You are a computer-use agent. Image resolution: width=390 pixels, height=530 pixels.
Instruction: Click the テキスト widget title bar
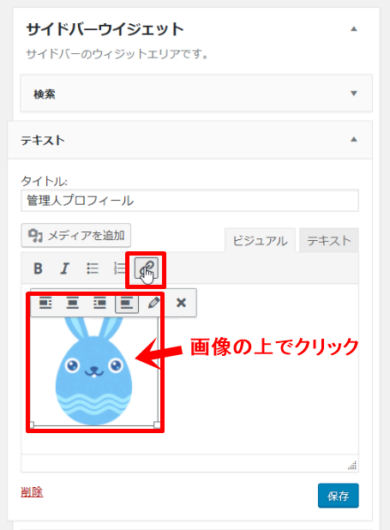[190, 140]
